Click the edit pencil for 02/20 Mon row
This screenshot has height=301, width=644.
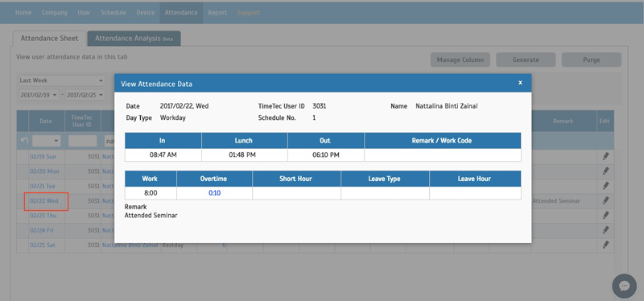[605, 171]
